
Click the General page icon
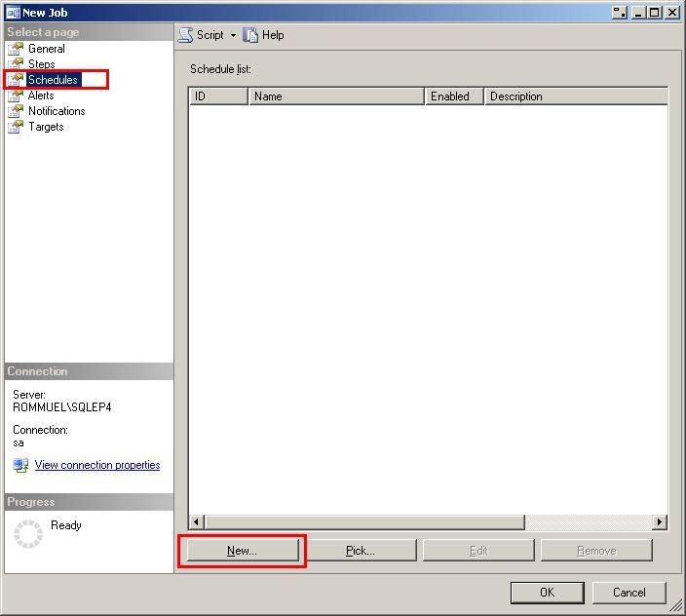(x=16, y=49)
